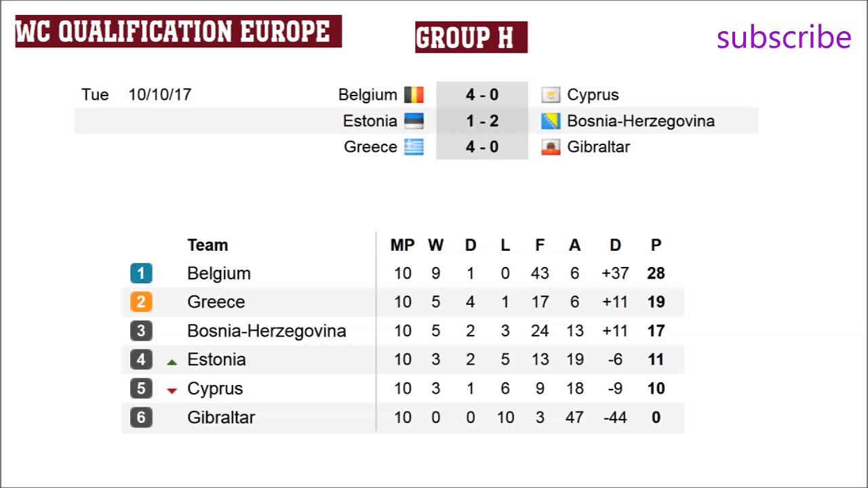The width and height of the screenshot is (868, 488).
Task: Click the MP column header
Action: tap(402, 245)
